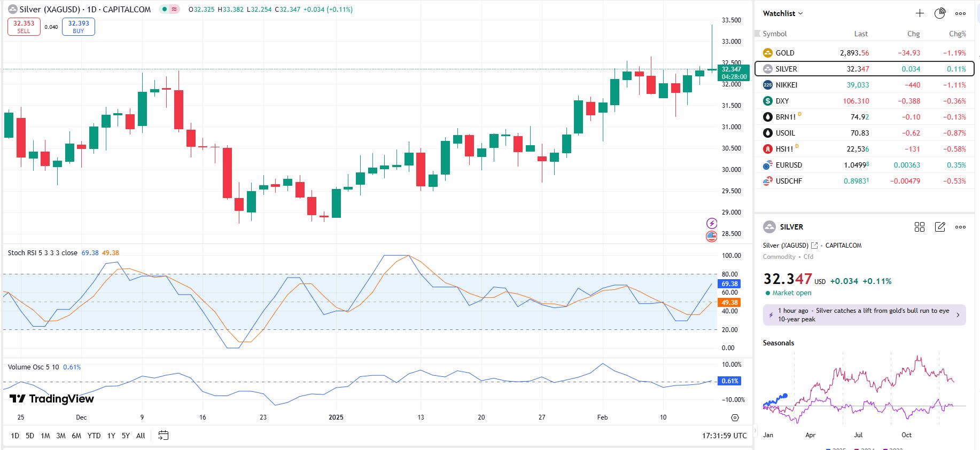Screen dimensions: 980x450
Task: Click the grid layout icon in SILVER details
Action: point(920,227)
